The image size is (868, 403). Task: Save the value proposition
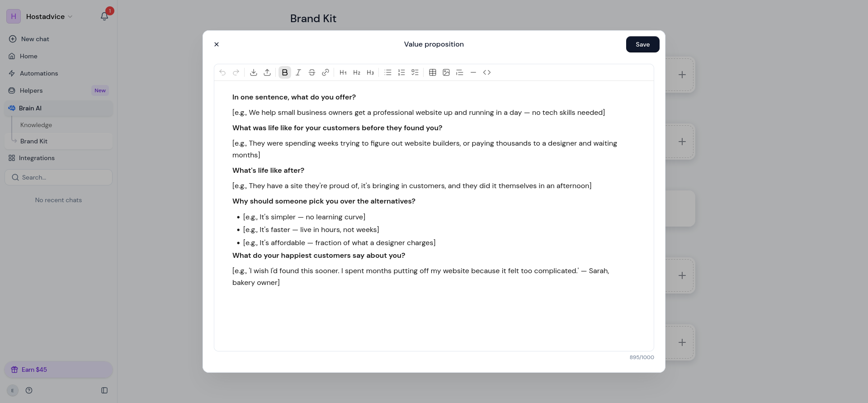pyautogui.click(x=642, y=44)
